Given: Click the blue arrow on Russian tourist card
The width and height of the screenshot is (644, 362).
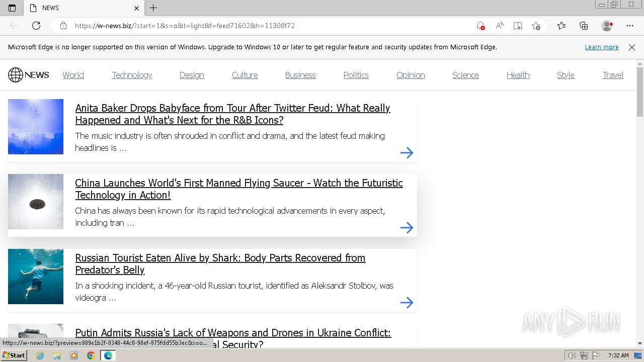Looking at the screenshot, I should pyautogui.click(x=407, y=303).
